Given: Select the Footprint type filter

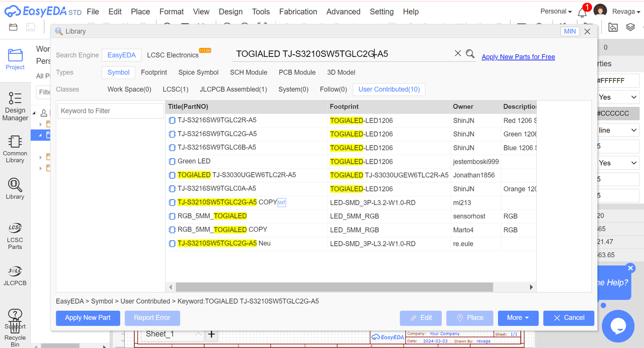Looking at the screenshot, I should pyautogui.click(x=154, y=73).
